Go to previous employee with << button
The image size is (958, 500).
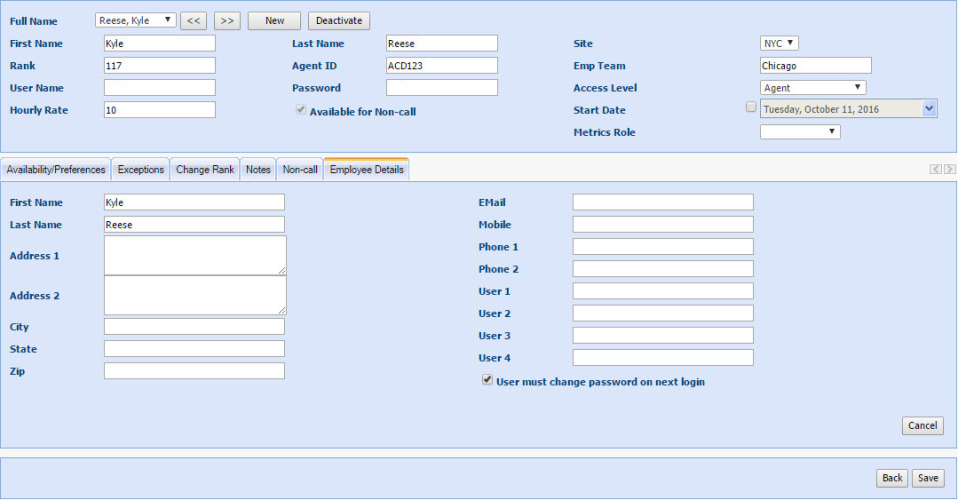tap(194, 20)
